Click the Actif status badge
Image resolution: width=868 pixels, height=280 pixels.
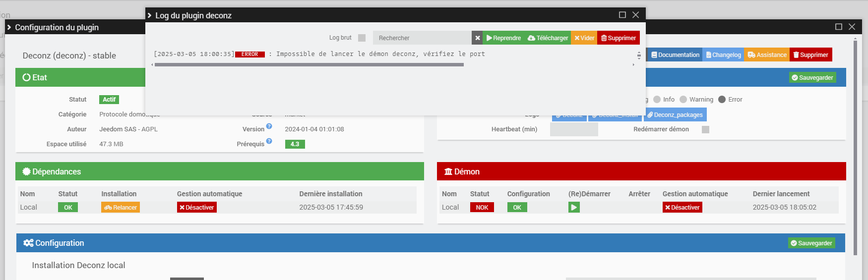point(109,99)
